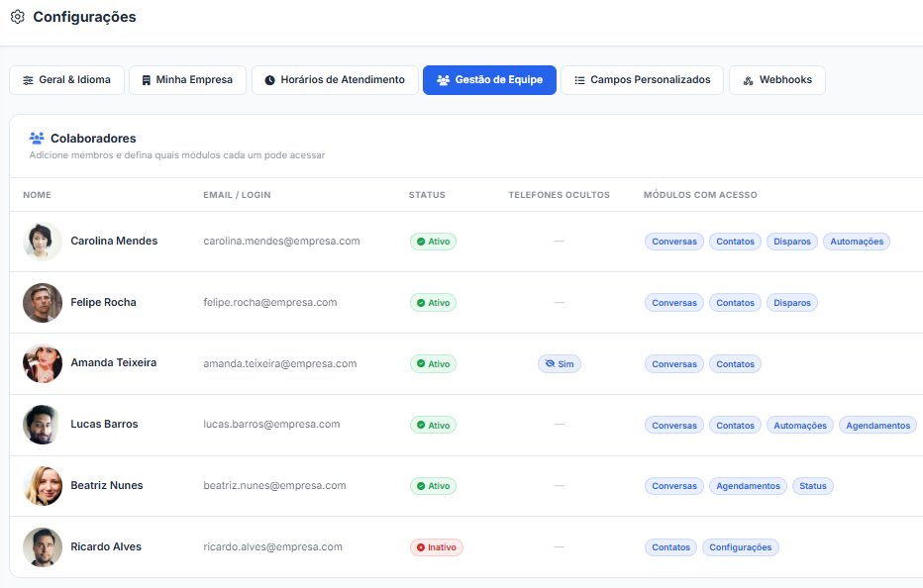Click email carolina.mendes@empresa.com
Viewport: 923px width, 588px height.
[281, 241]
